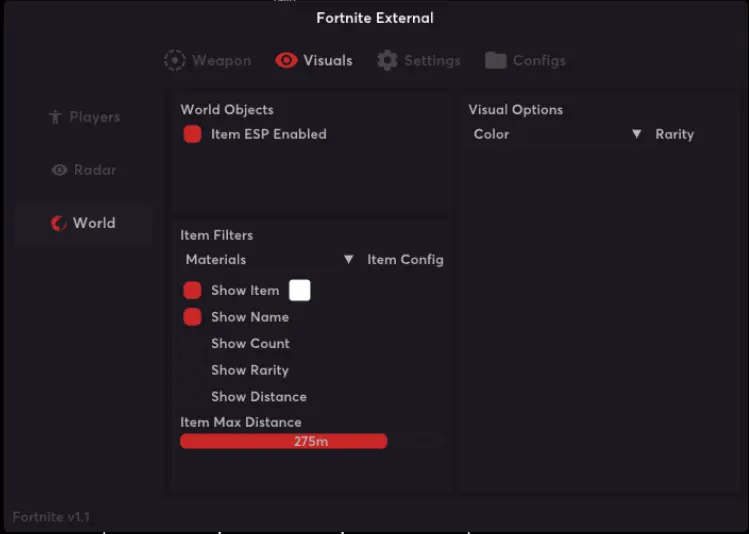Open the white Show Item color swatch

click(300, 290)
